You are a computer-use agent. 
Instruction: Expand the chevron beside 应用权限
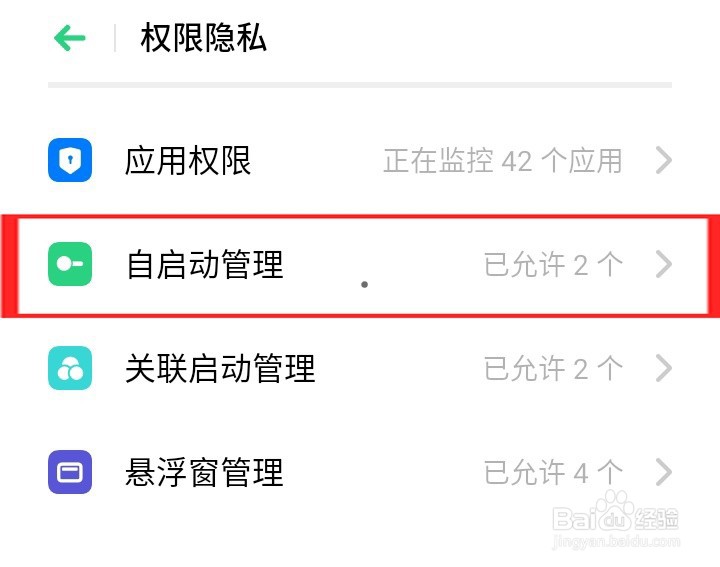(663, 160)
